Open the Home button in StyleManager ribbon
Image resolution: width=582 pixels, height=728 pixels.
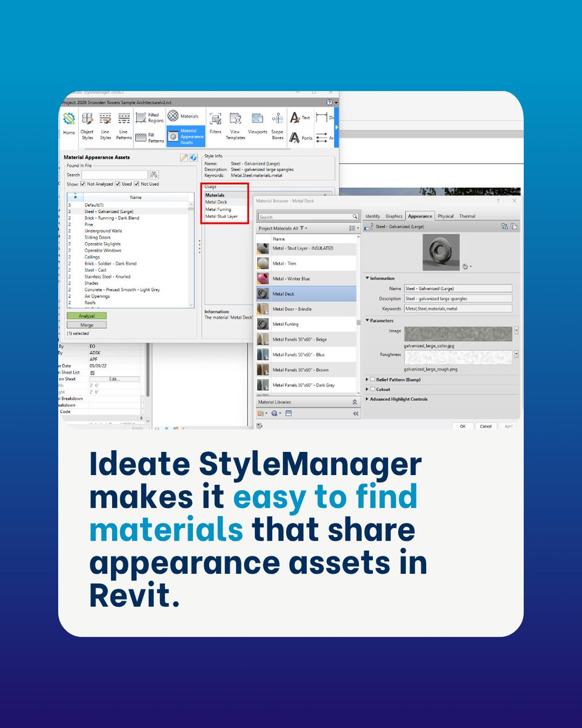[x=69, y=124]
